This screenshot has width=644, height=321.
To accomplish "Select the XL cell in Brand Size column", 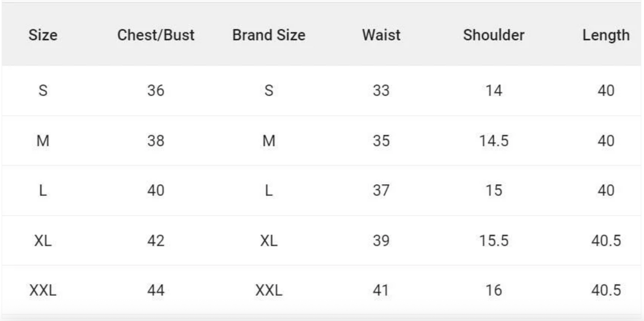I will 269,241.
